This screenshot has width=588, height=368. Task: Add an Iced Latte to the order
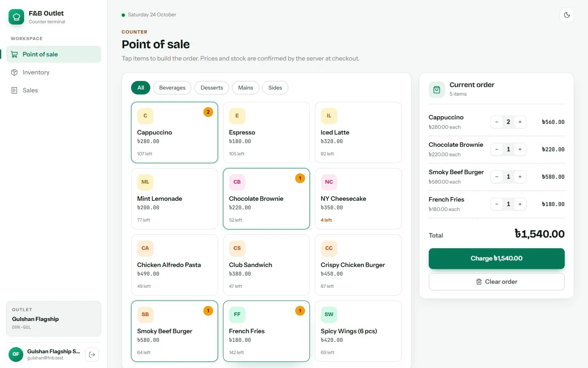(358, 132)
